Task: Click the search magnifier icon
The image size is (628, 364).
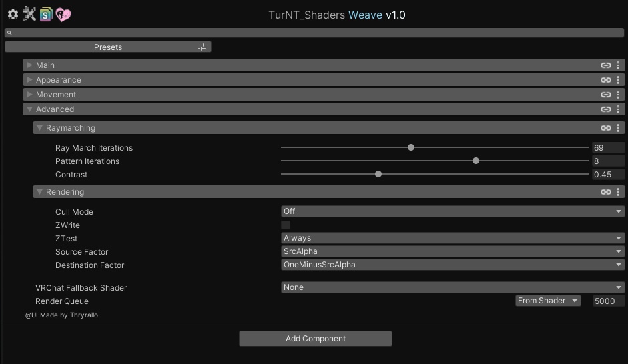Action: point(9,33)
